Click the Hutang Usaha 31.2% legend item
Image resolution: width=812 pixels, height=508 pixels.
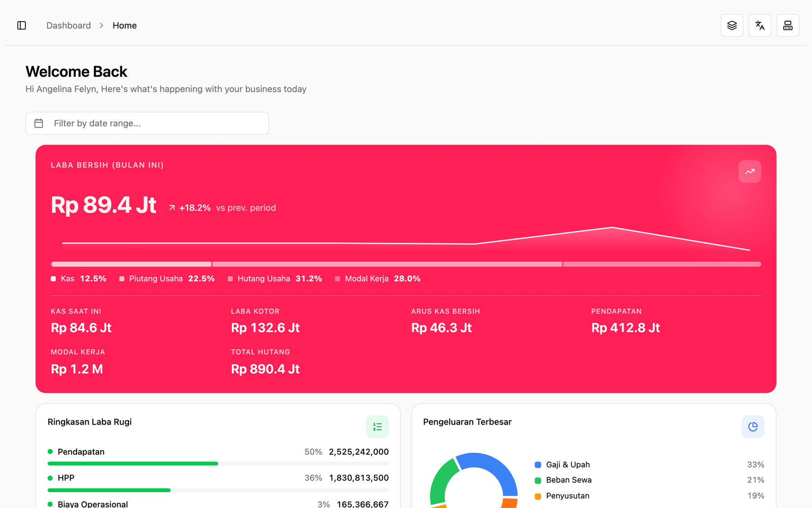275,279
